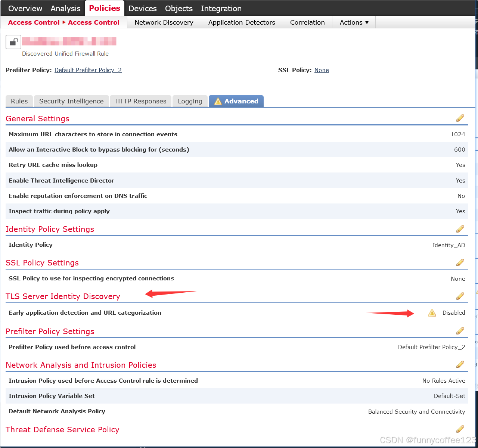The width and height of the screenshot is (478, 448).
Task: Select Enable Threat Intelligence Director row
Action: [x=237, y=180]
